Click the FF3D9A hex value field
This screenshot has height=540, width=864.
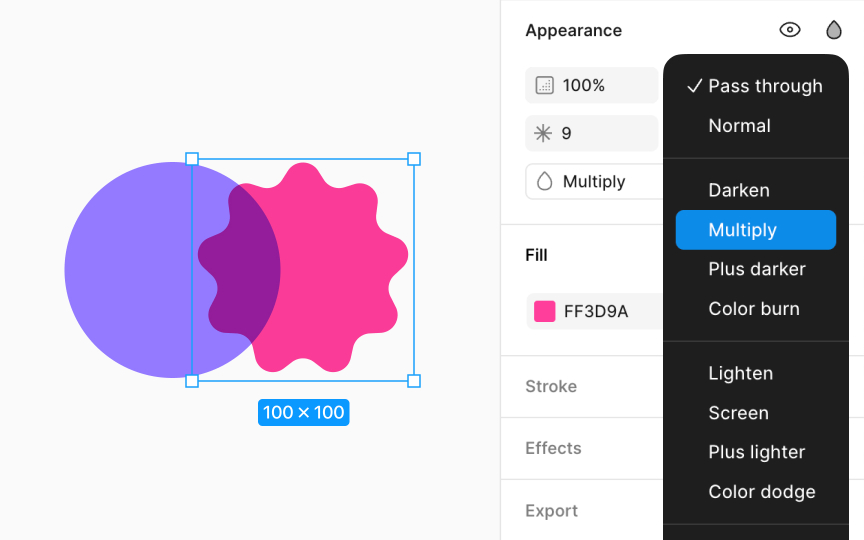click(596, 311)
